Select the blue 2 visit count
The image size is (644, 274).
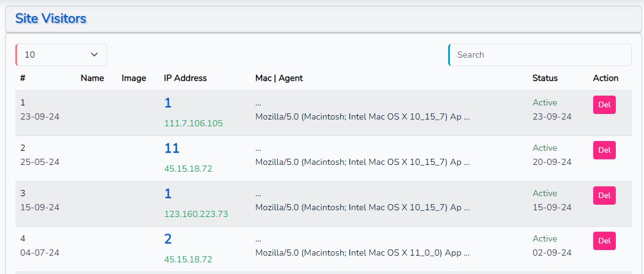click(x=168, y=239)
